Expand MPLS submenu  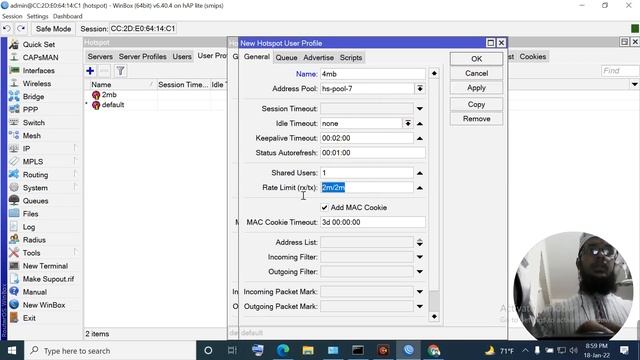point(33,162)
